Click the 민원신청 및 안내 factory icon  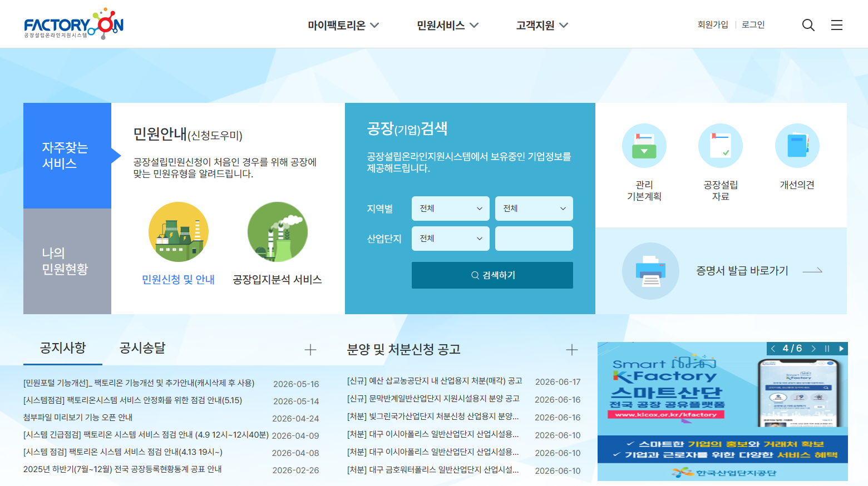(179, 232)
